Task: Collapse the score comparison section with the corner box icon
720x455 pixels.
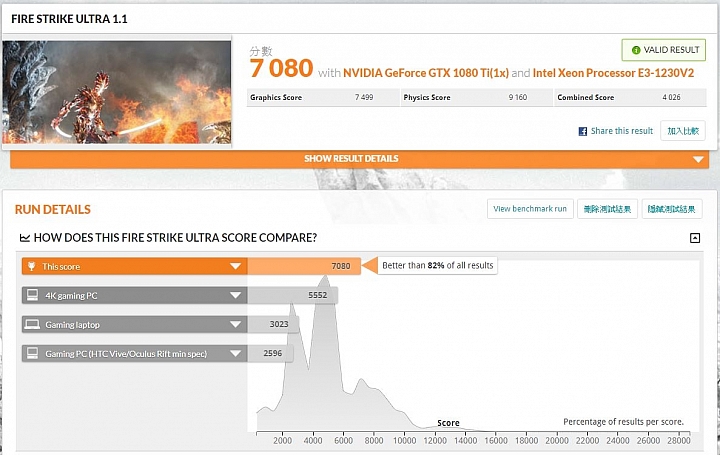Action: pyautogui.click(x=695, y=238)
